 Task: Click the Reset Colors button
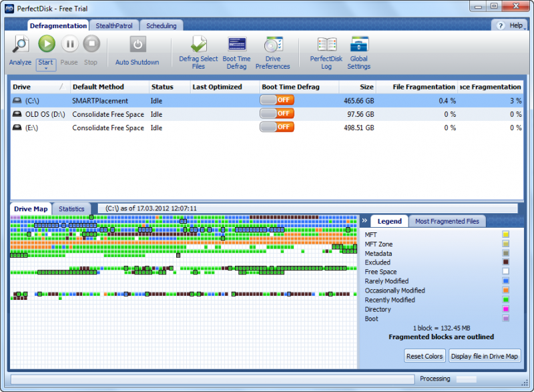pyautogui.click(x=425, y=356)
